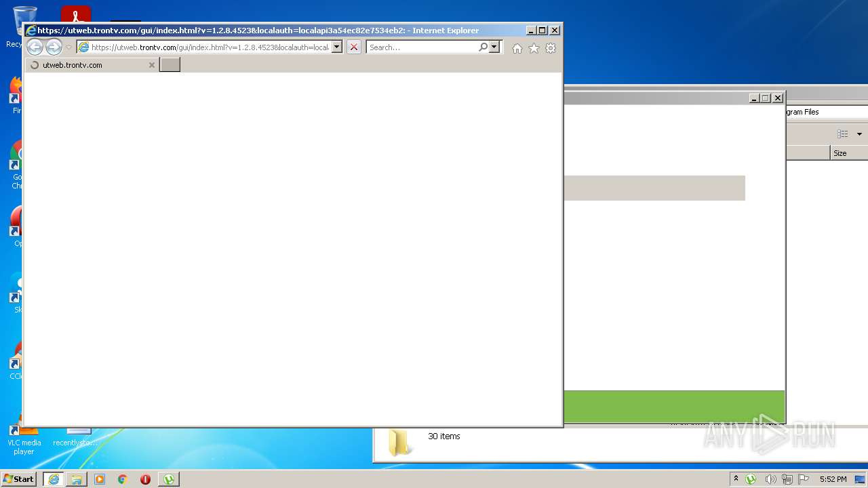
Task: Click the '30 items' status text
Action: point(444,436)
